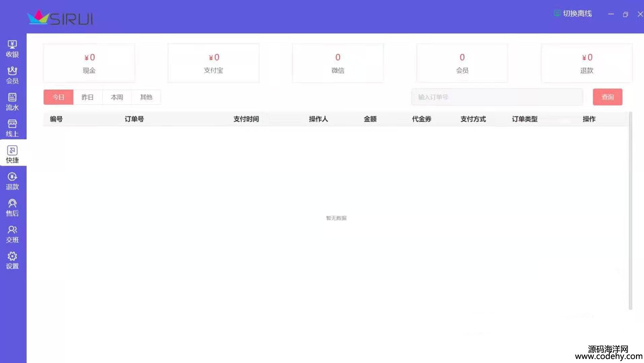Viewport: 644px width, 363px height.
Task: Open the 退款 refund section in sidebar
Action: [x=12, y=181]
